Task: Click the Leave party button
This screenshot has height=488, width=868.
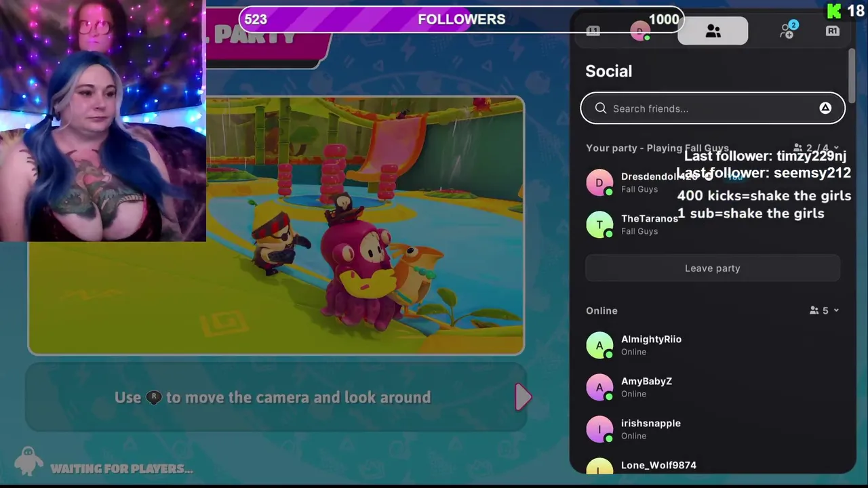Action: coord(713,268)
